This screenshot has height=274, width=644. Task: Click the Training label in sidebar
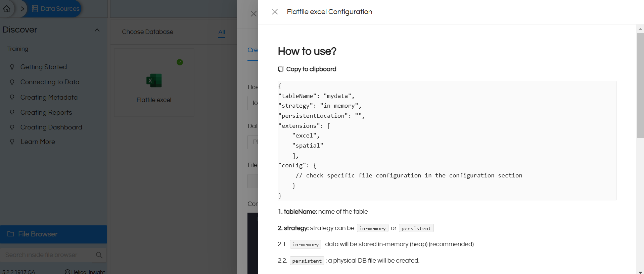[18, 49]
